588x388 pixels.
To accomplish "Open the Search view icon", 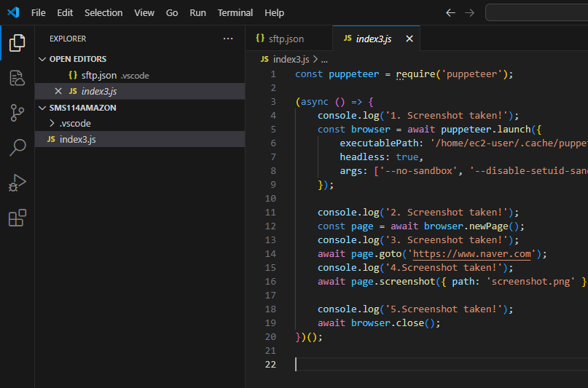I will (x=17, y=148).
